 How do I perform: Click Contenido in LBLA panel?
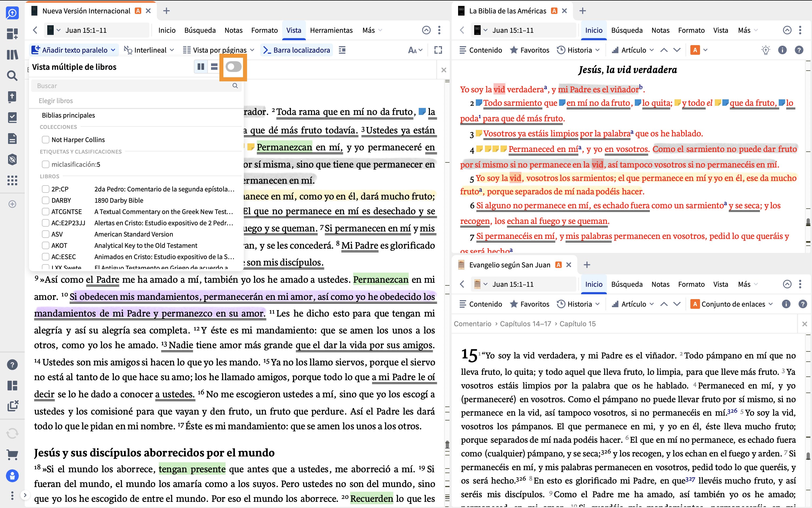point(481,50)
